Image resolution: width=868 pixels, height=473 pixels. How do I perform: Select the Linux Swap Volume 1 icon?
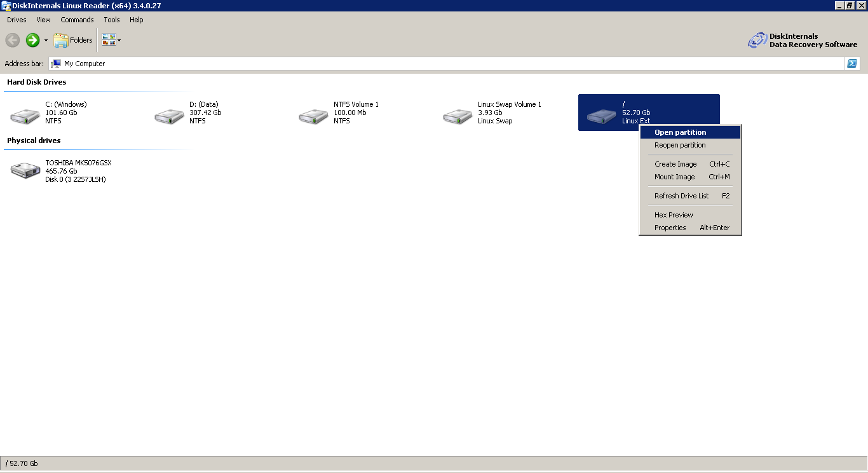tap(458, 116)
